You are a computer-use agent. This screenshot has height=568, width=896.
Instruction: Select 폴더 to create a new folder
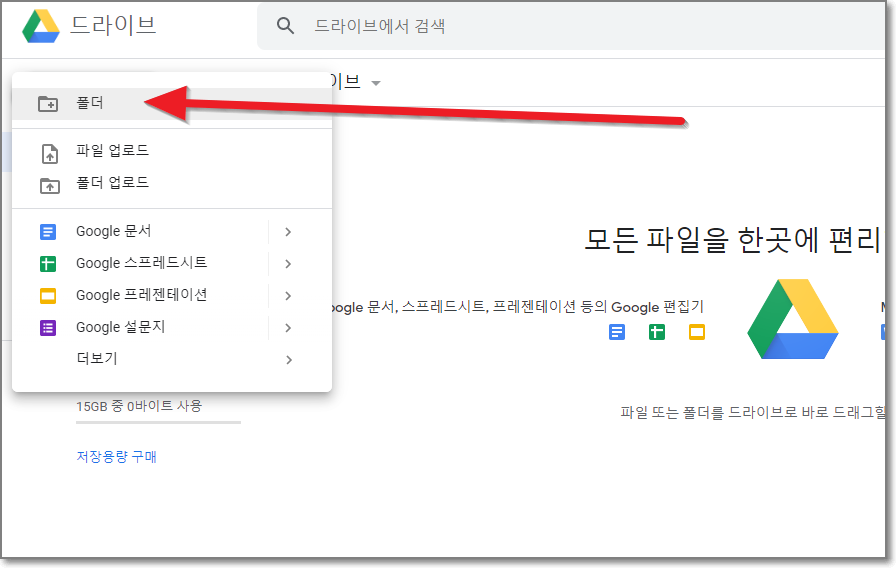(171, 103)
